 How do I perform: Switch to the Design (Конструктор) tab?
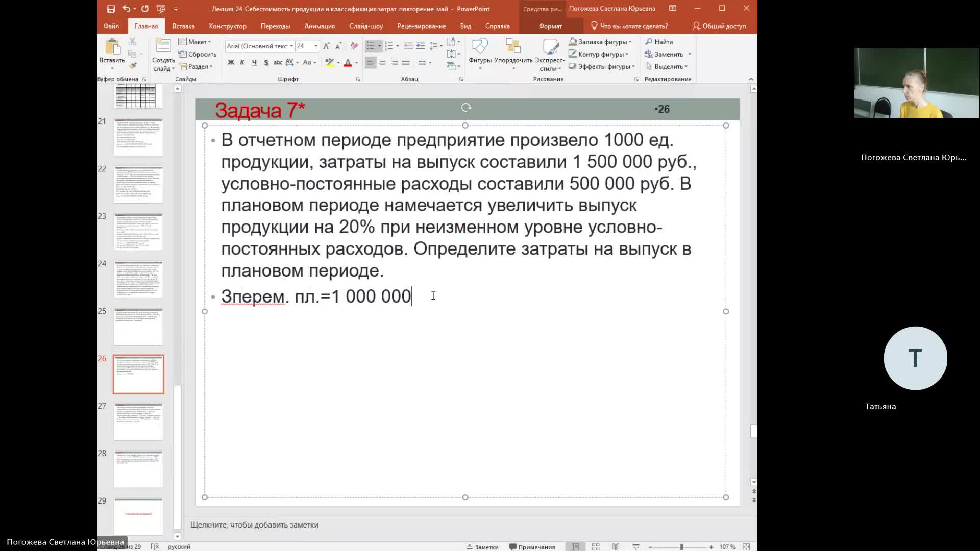coord(228,26)
